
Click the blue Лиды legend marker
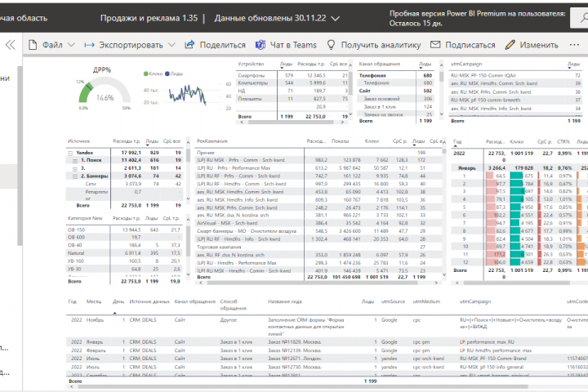pos(167,73)
